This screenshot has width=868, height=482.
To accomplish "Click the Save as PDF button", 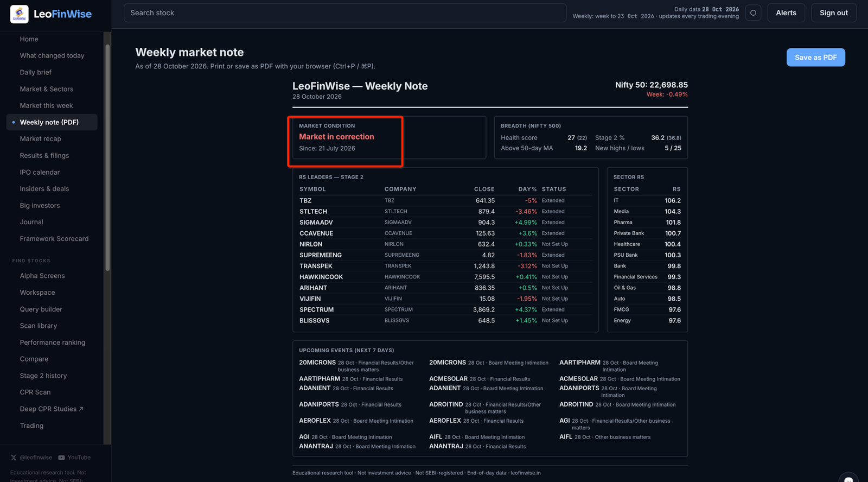I will click(815, 58).
